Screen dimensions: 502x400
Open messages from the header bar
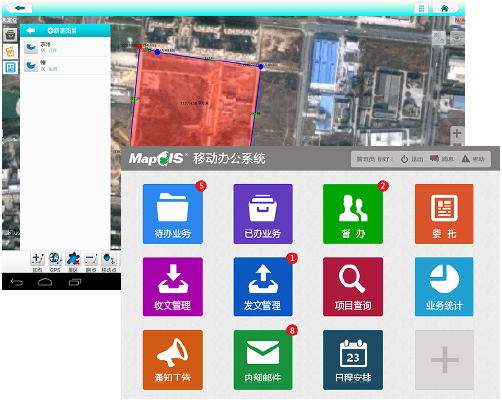[x=442, y=159]
